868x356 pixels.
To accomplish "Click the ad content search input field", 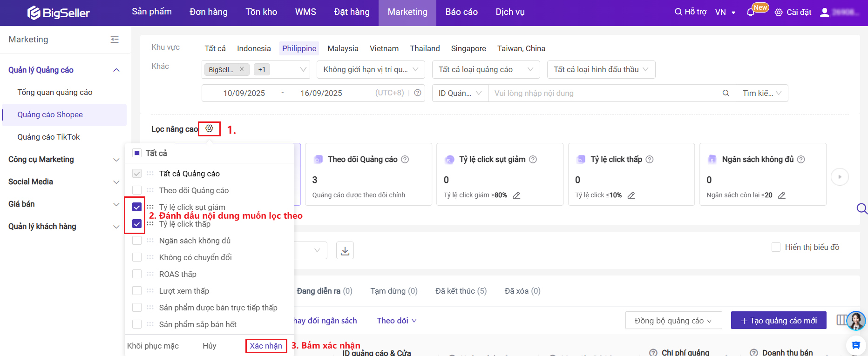I will pyautogui.click(x=605, y=93).
